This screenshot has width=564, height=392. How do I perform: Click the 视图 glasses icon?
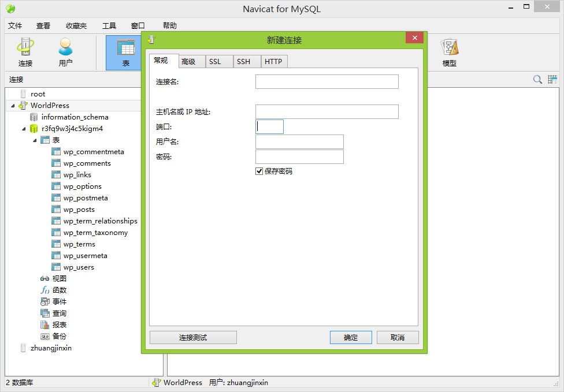[44, 278]
